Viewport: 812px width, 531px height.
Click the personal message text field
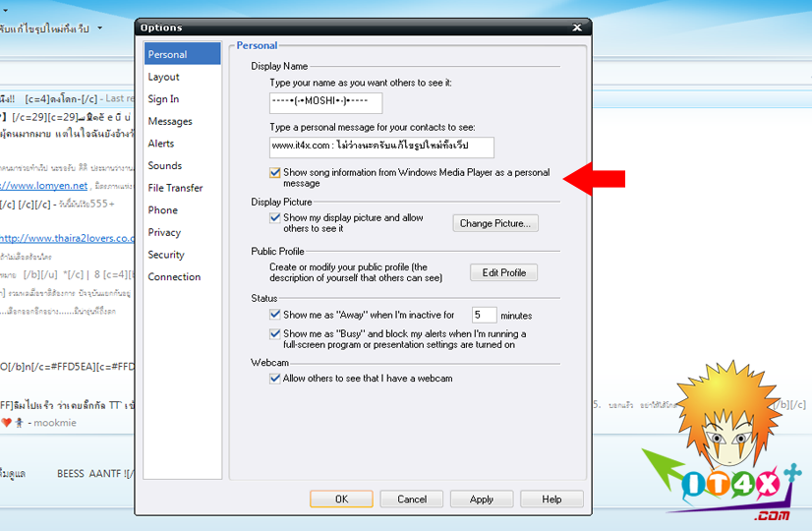click(381, 147)
